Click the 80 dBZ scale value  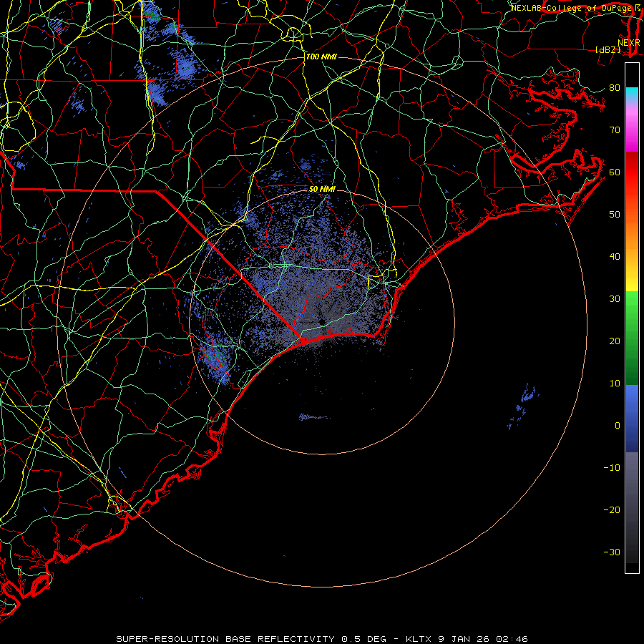tap(615, 87)
